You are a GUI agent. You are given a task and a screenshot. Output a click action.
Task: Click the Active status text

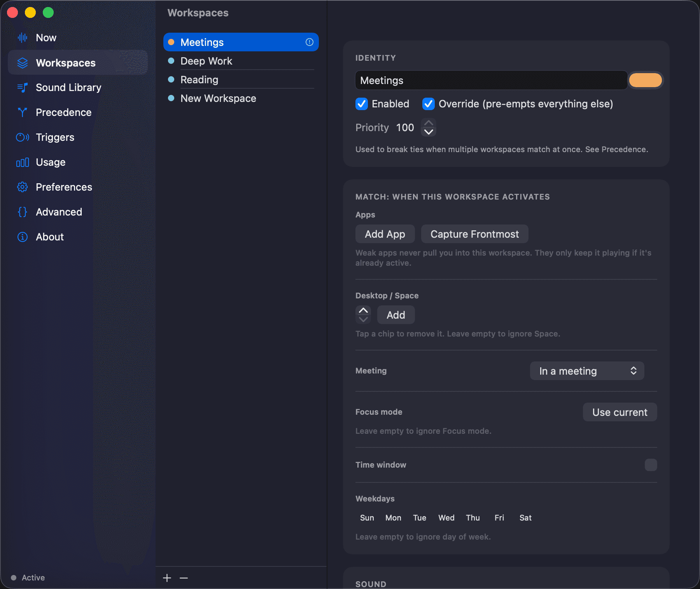(33, 578)
